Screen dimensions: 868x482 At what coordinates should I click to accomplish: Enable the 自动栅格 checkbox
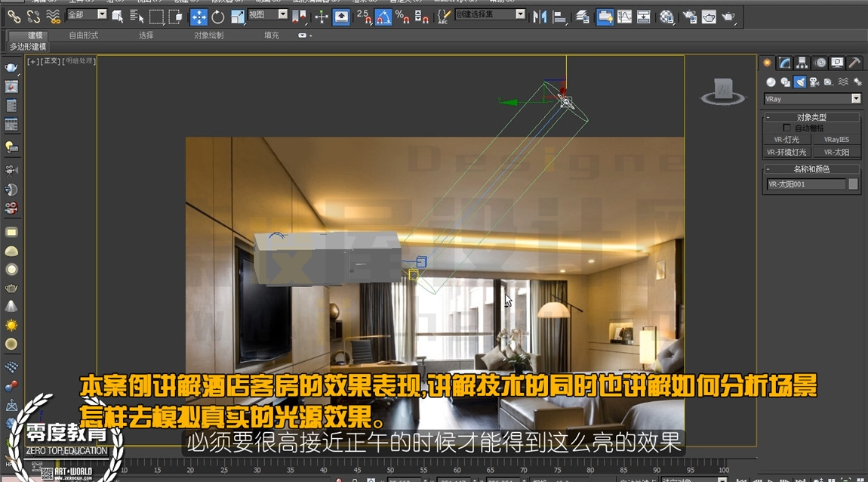(786, 128)
